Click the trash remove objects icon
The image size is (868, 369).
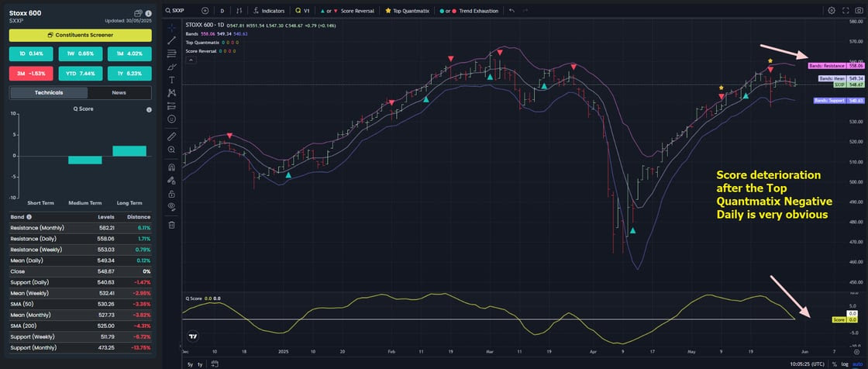coord(171,224)
